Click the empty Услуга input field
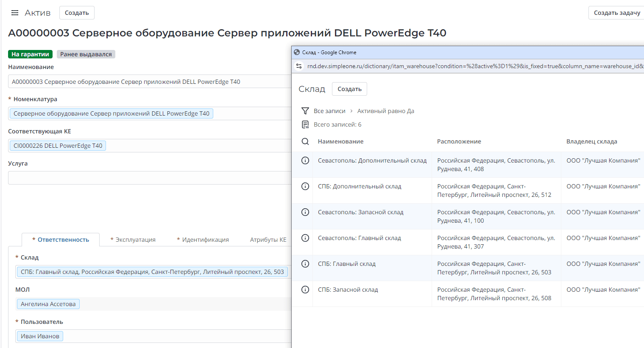This screenshot has height=348, width=644. coord(149,178)
